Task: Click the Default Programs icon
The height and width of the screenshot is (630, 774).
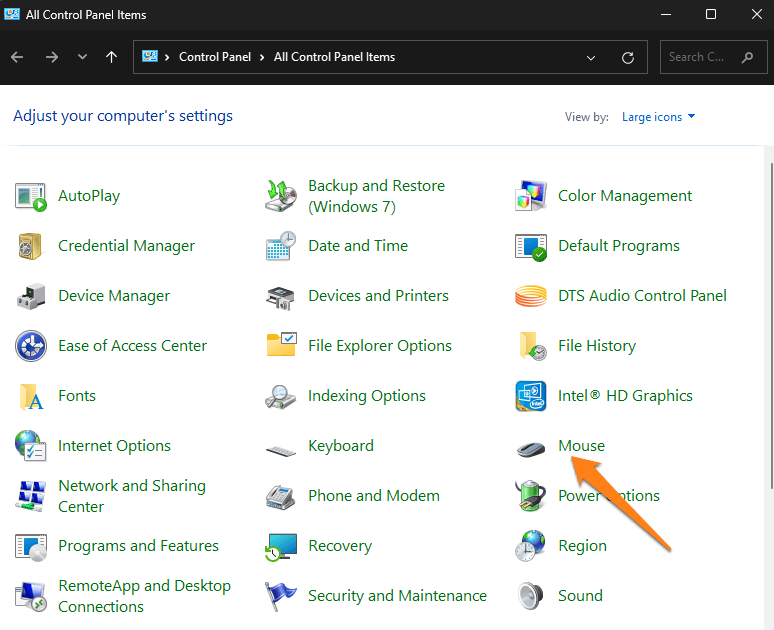Action: tap(531, 246)
